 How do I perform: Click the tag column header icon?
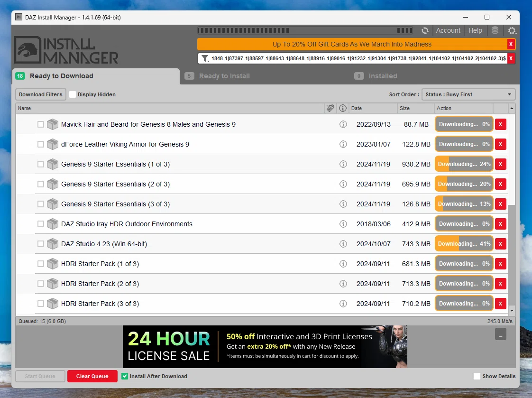click(x=330, y=108)
